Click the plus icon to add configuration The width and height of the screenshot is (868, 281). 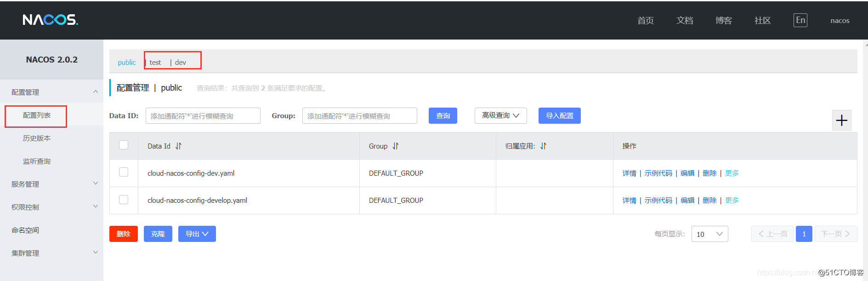pyautogui.click(x=841, y=120)
